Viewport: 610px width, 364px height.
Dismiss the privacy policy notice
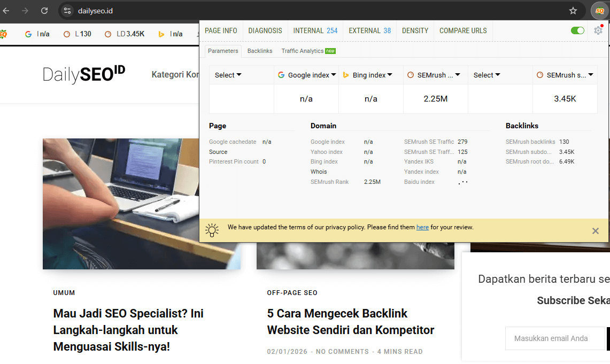tap(595, 231)
